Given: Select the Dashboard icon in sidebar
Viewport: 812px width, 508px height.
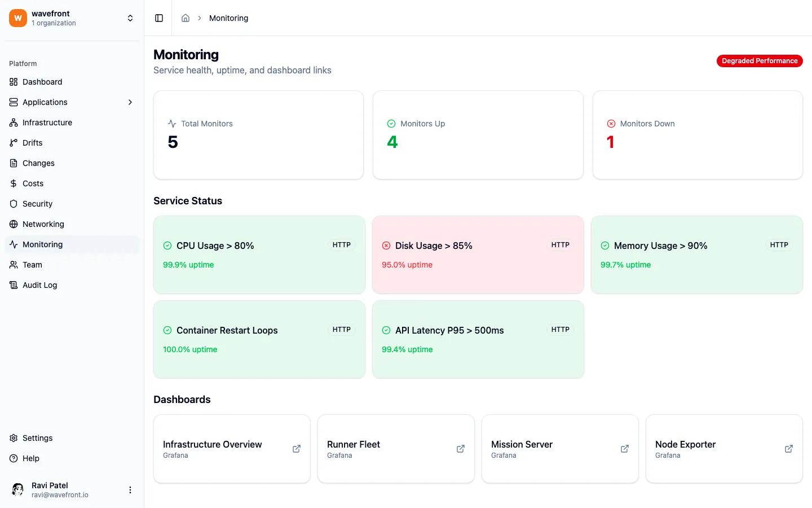Looking at the screenshot, I should [12, 82].
